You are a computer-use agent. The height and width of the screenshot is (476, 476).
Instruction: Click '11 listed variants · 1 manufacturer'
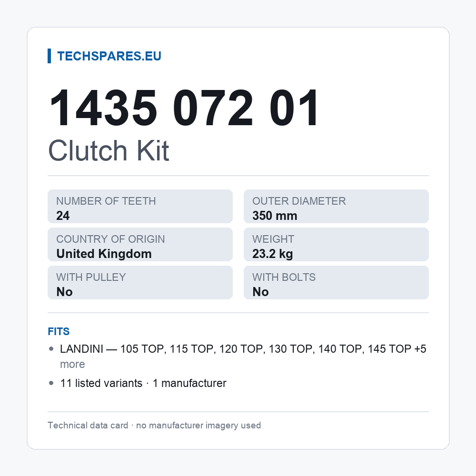[143, 383]
